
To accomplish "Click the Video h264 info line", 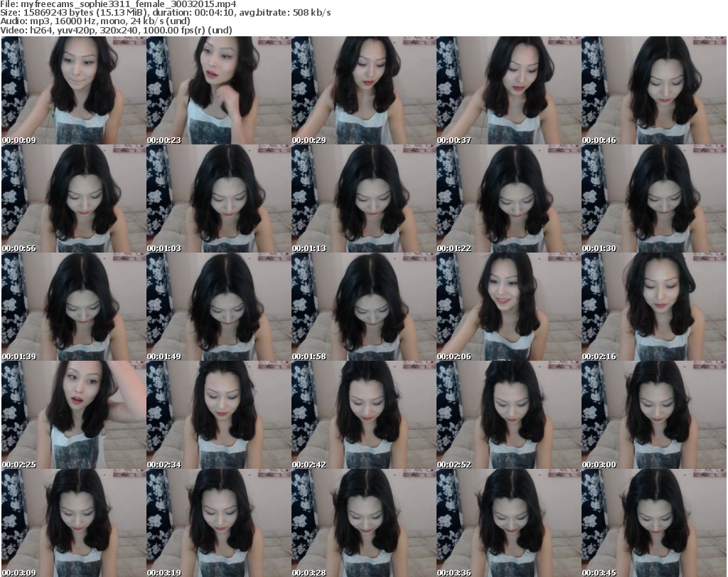I will 116,30.
